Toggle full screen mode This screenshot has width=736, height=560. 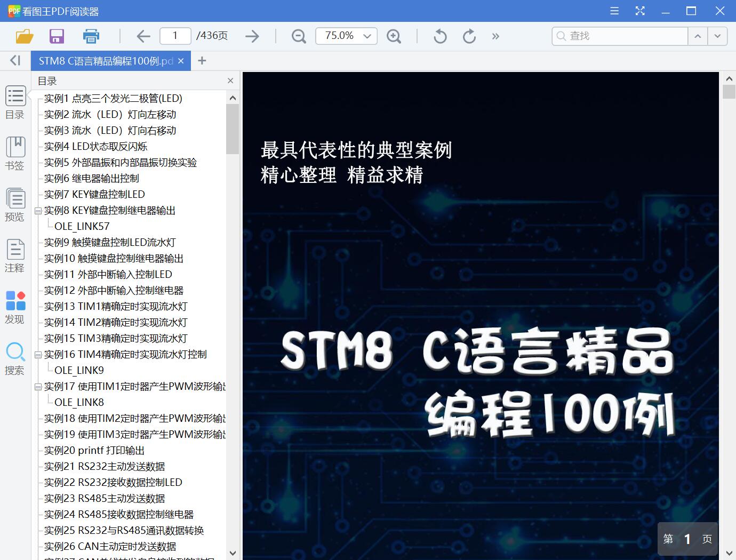640,11
